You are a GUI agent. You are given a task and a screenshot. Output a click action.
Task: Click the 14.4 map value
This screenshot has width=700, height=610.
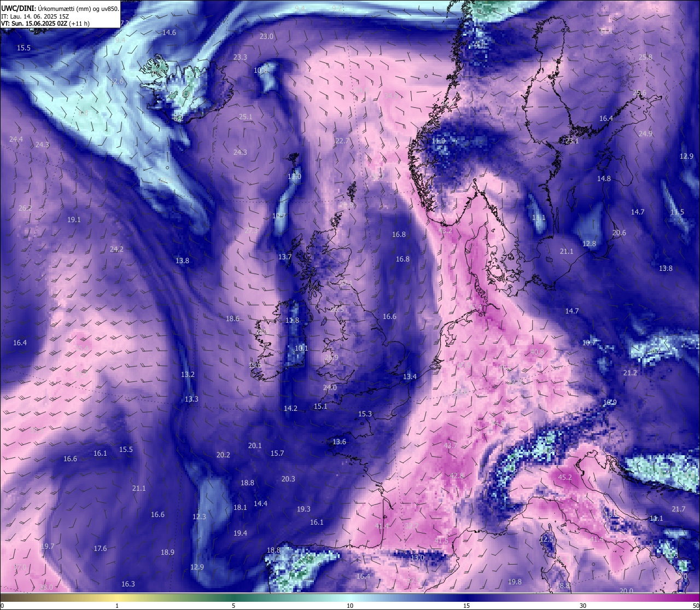pyautogui.click(x=260, y=504)
